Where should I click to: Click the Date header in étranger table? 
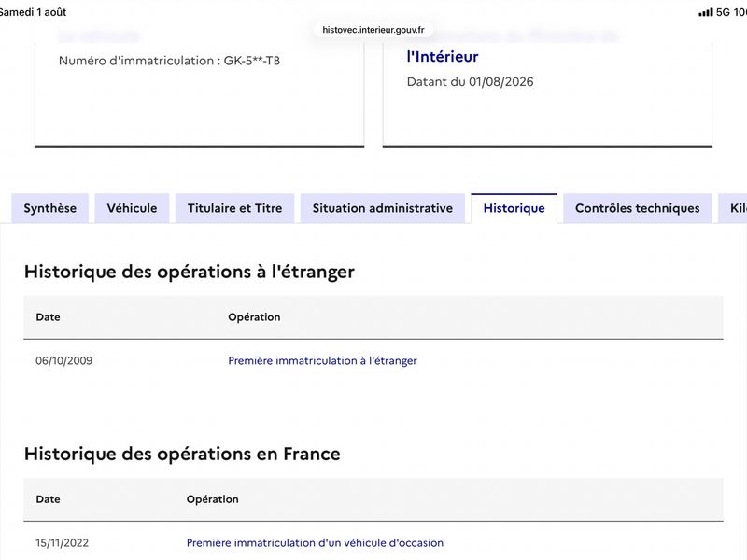click(x=49, y=317)
